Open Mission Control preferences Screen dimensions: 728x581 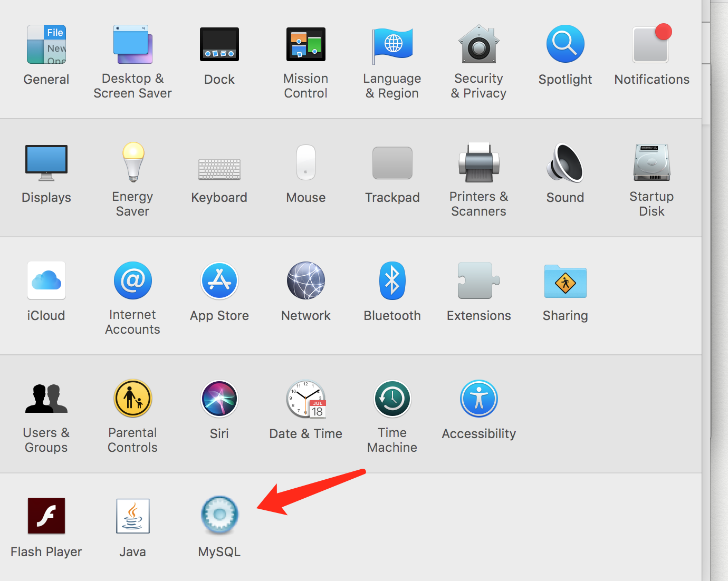pyautogui.click(x=305, y=44)
